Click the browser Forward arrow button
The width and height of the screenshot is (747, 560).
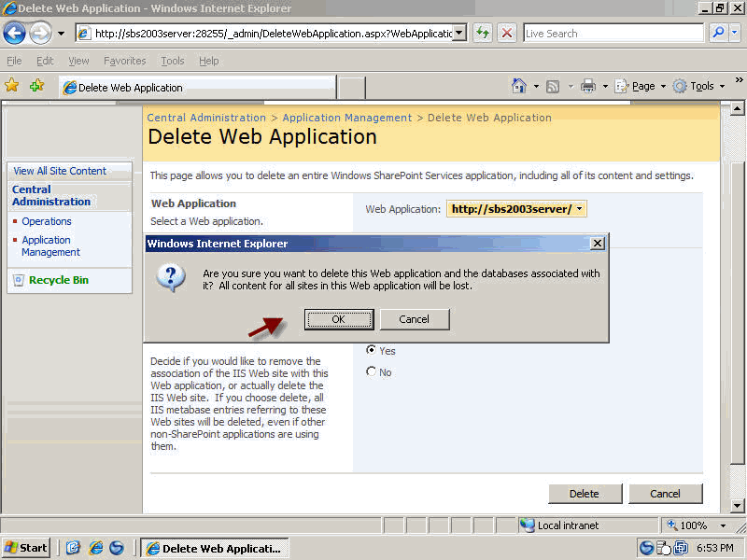pos(40,33)
